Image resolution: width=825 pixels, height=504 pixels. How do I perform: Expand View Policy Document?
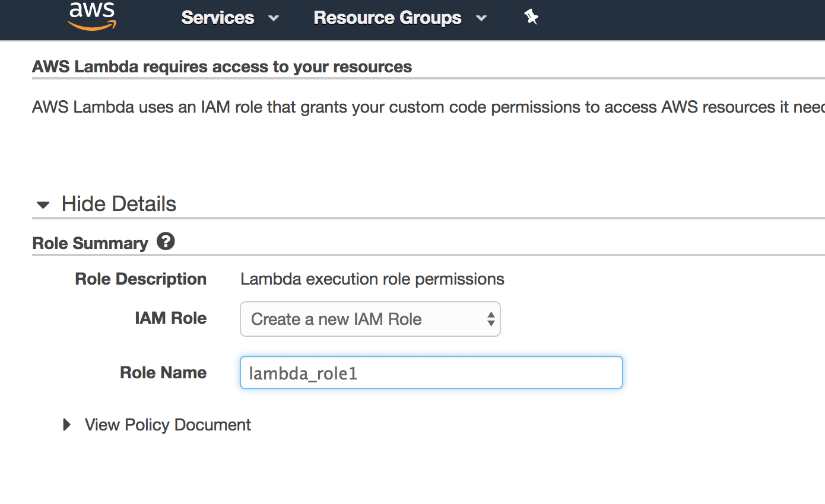(157, 425)
